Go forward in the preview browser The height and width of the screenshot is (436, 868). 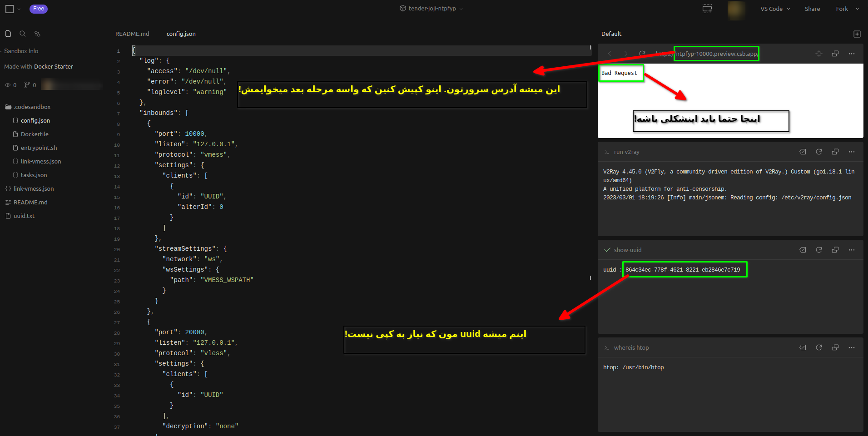click(626, 54)
